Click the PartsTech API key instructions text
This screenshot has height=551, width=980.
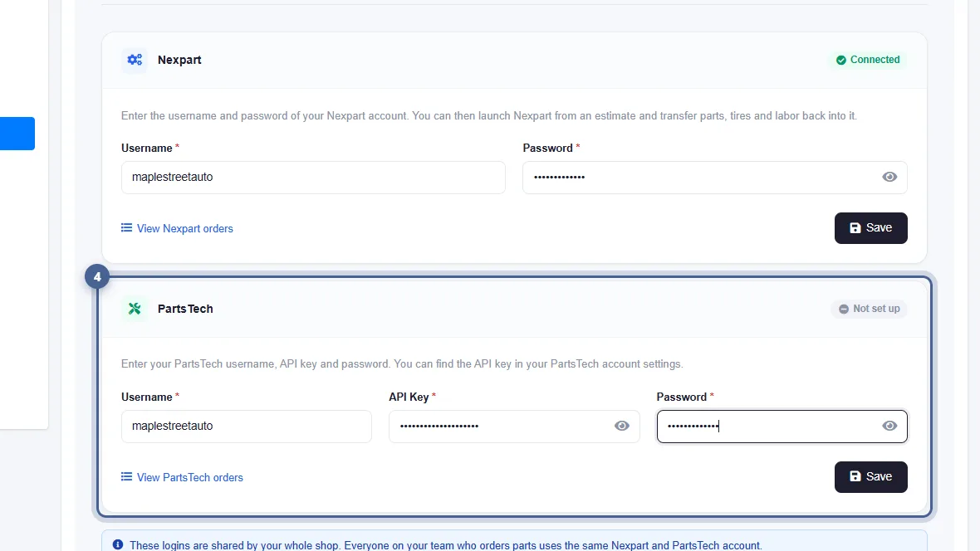click(402, 363)
